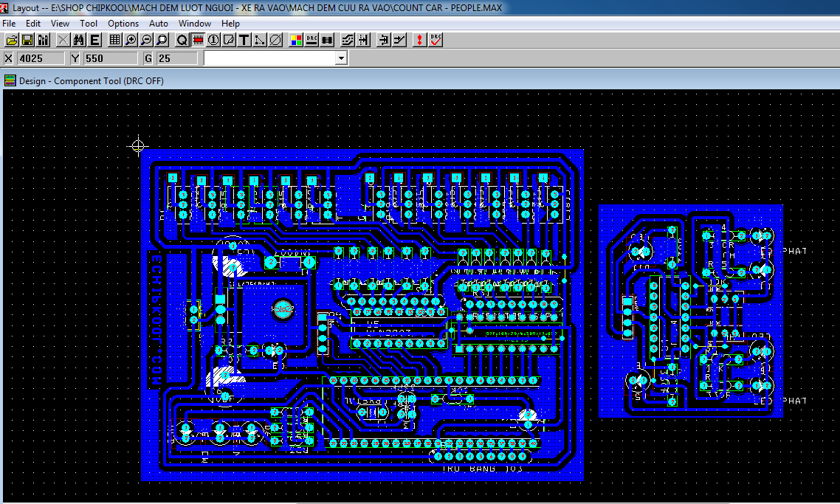The height and width of the screenshot is (504, 840).
Task: Select the Query window tool
Action: (x=182, y=40)
